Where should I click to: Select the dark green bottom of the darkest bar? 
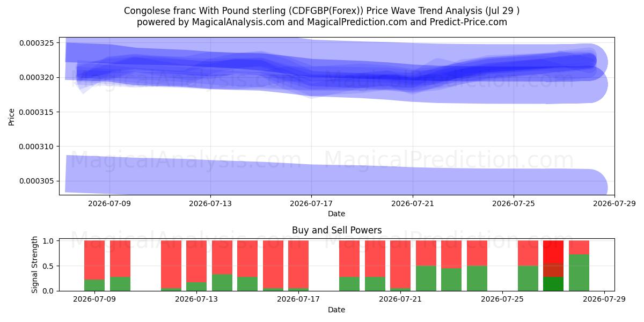553,284
